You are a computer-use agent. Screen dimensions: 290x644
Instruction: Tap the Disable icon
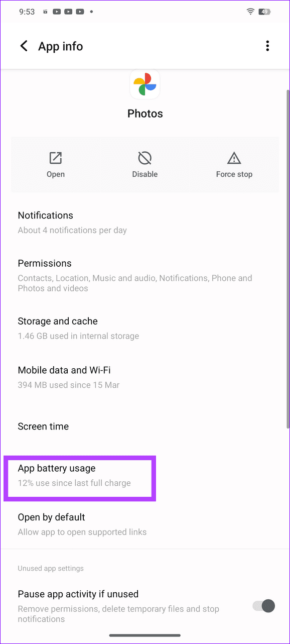145,164
